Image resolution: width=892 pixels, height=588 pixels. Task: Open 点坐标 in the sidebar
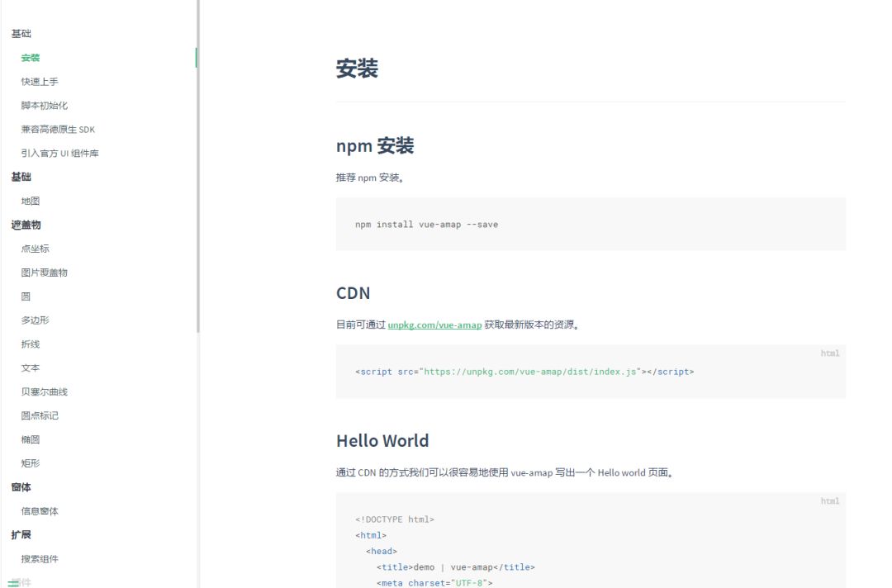(36, 249)
